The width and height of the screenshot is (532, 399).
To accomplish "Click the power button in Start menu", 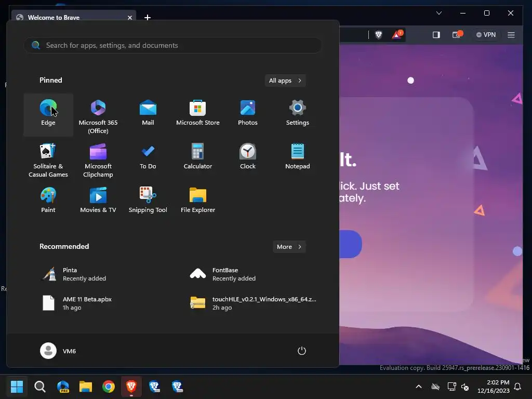I will click(x=302, y=351).
